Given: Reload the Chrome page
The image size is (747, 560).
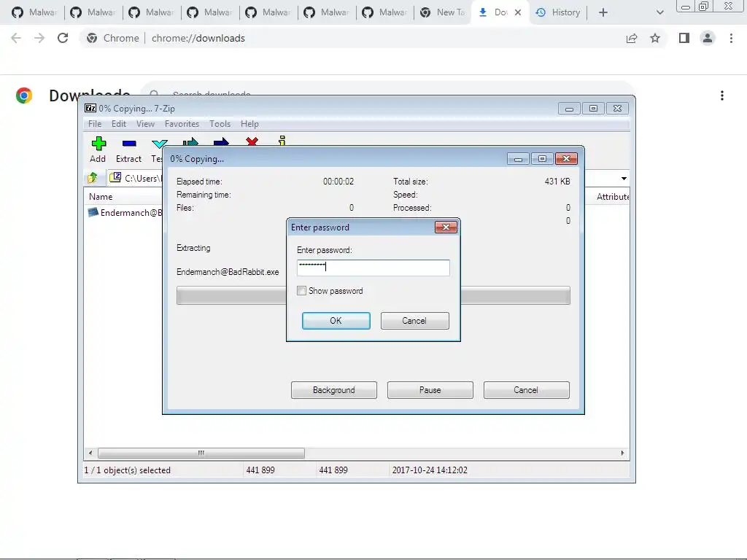Looking at the screenshot, I should coord(63,38).
